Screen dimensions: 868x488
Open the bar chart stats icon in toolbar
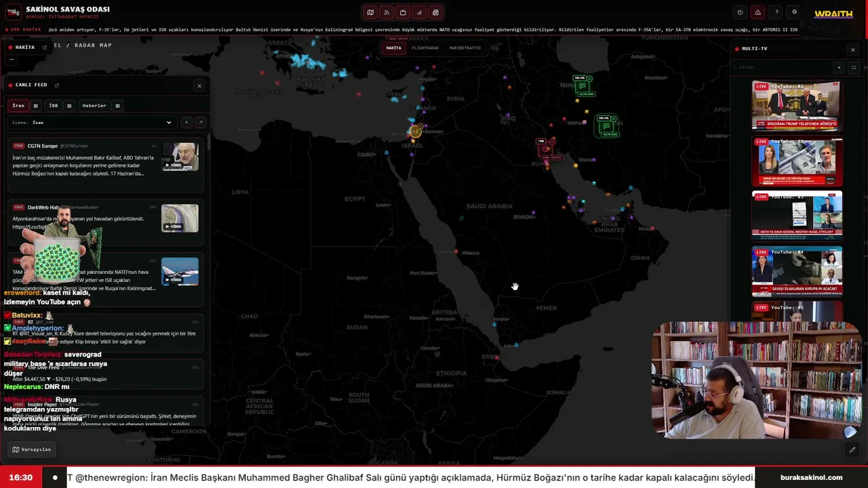[x=419, y=12]
